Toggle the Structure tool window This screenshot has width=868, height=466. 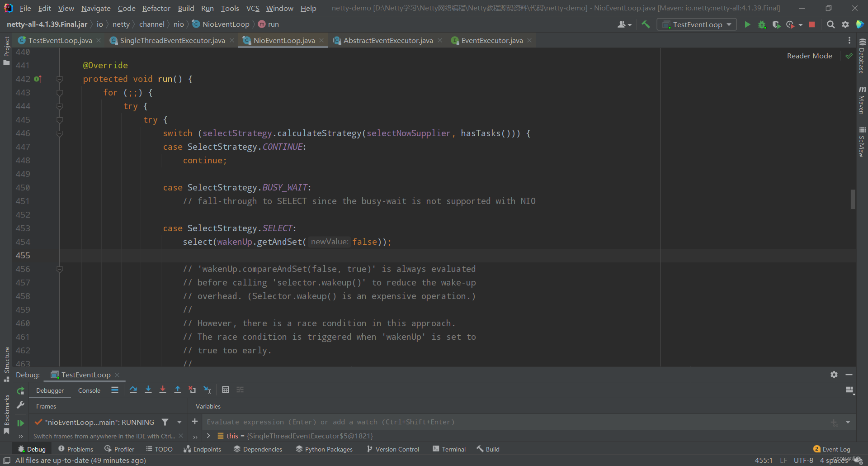pos(6,364)
